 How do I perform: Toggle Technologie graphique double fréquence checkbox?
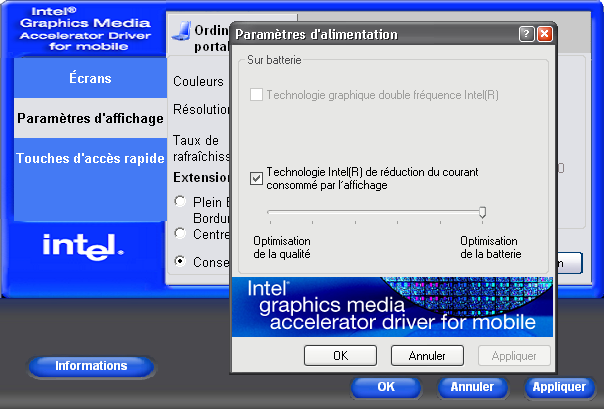[257, 95]
